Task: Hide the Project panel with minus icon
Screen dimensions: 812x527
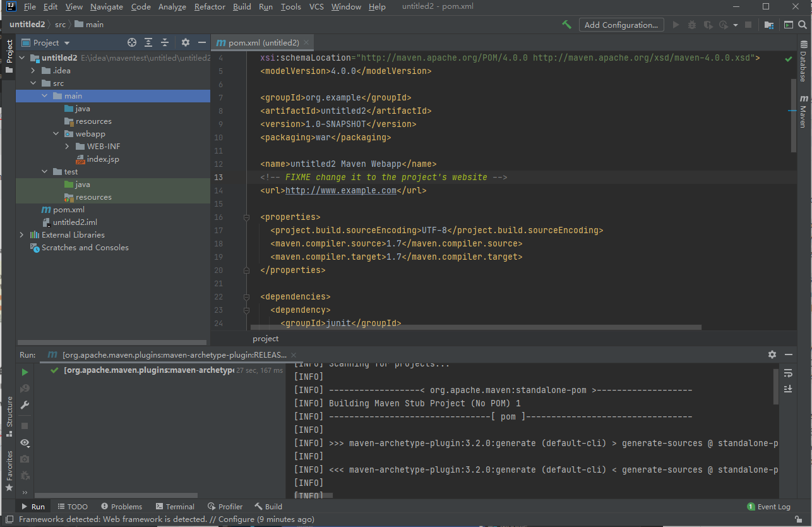Action: point(202,42)
